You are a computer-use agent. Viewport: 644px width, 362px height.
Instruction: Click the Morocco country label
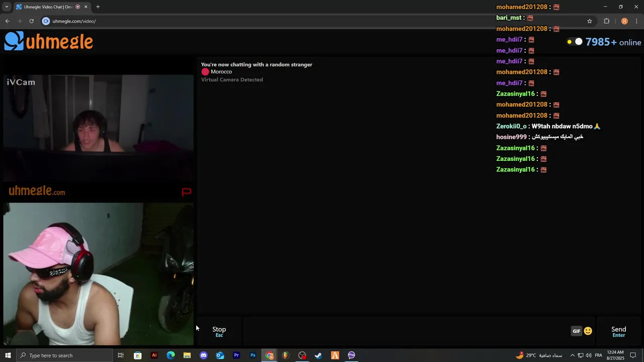pos(221,72)
